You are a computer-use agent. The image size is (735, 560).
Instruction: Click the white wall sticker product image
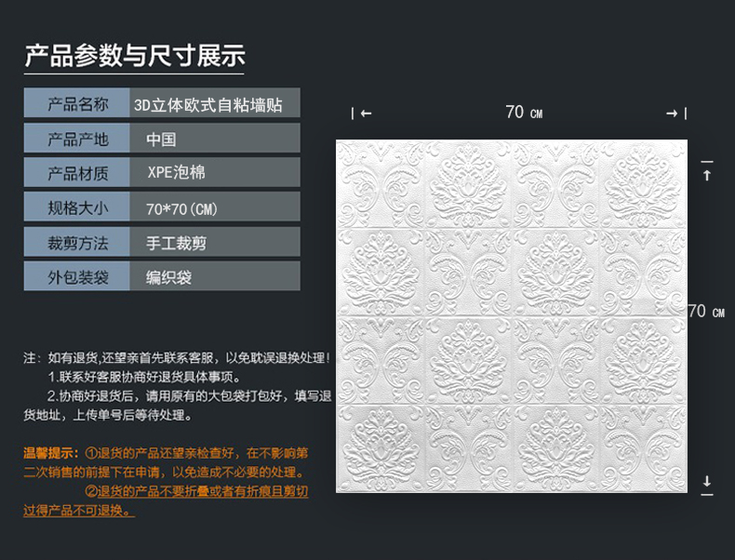(x=512, y=316)
